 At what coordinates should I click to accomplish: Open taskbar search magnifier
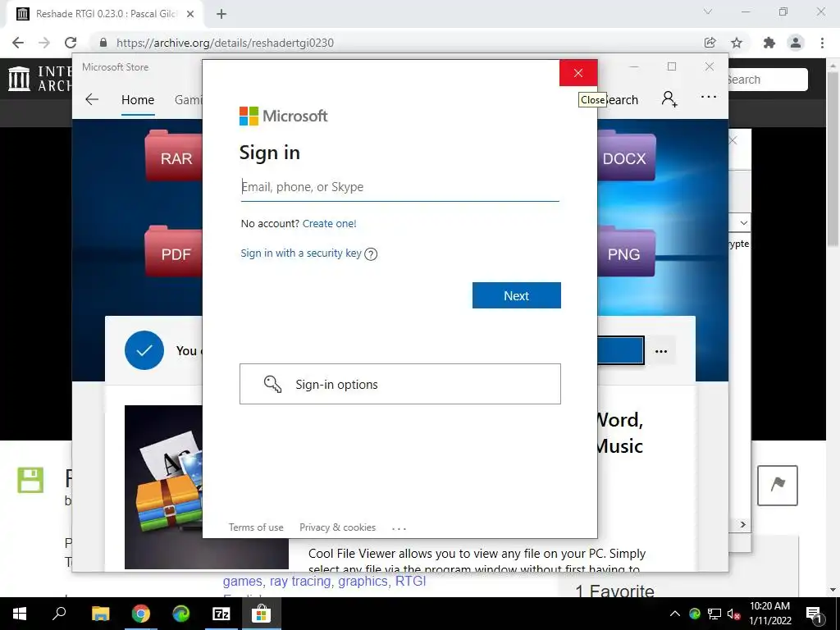click(x=59, y=614)
